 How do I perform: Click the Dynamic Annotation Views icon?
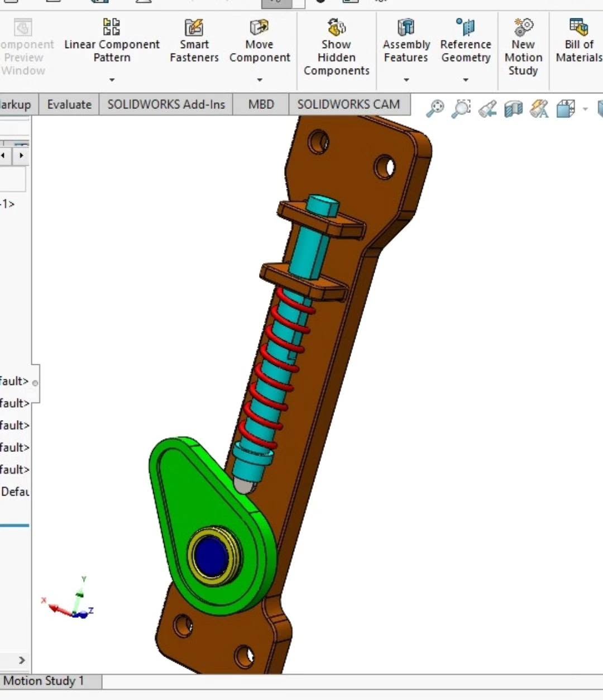[539, 108]
